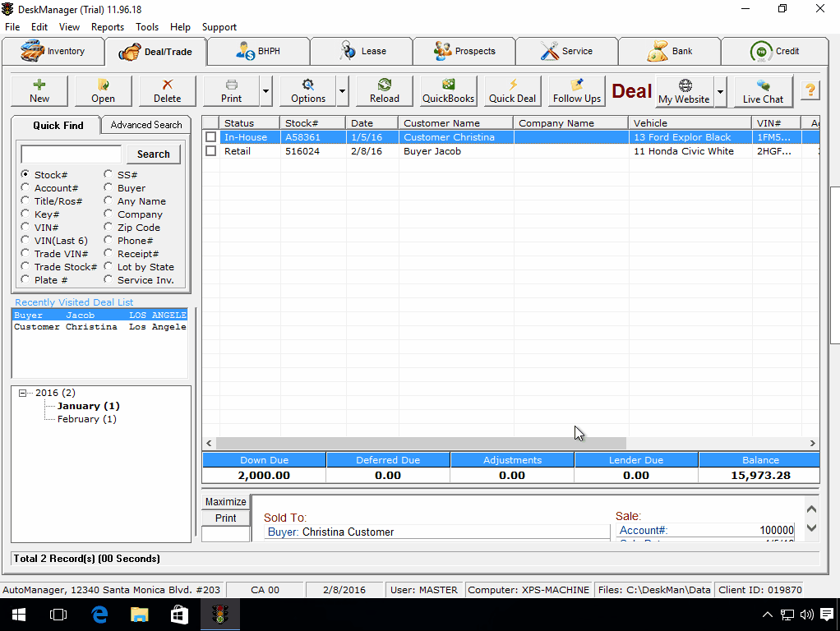Open Follow Ups
This screenshot has width=840, height=631.
coord(577,91)
